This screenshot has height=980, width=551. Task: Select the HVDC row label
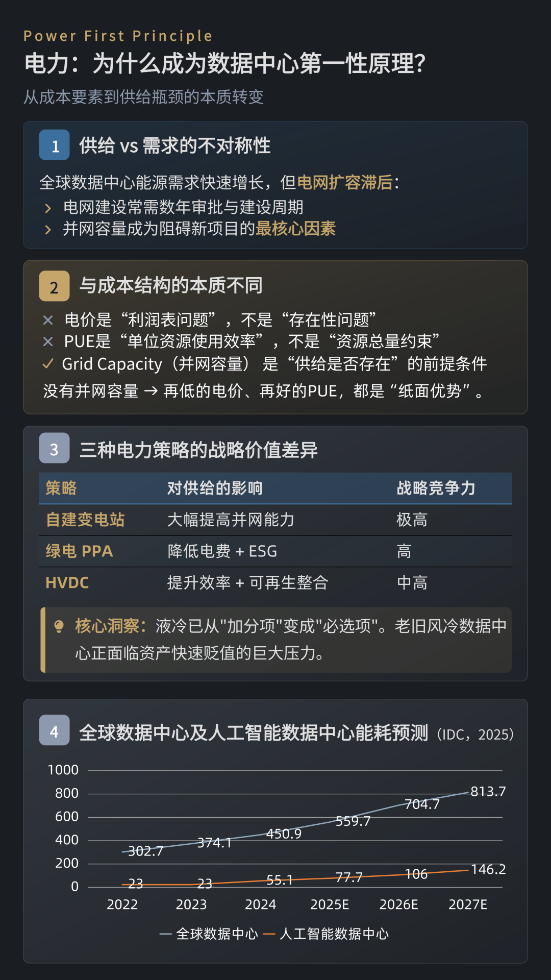pos(67,582)
